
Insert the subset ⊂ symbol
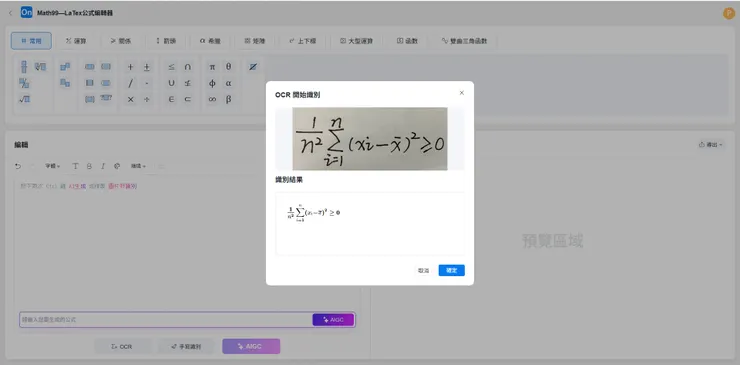pyautogui.click(x=188, y=100)
